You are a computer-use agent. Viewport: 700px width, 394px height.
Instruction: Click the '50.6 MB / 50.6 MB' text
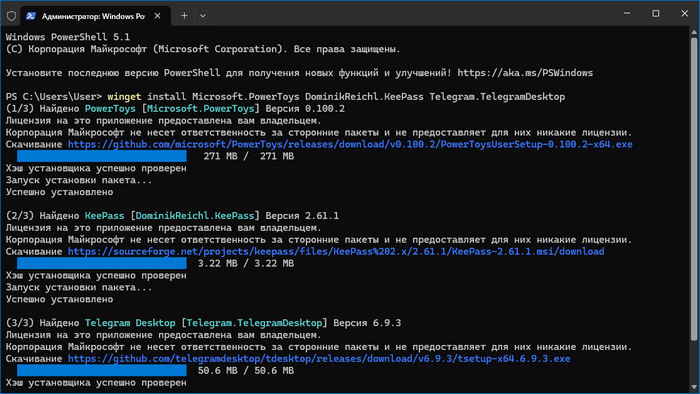point(246,370)
